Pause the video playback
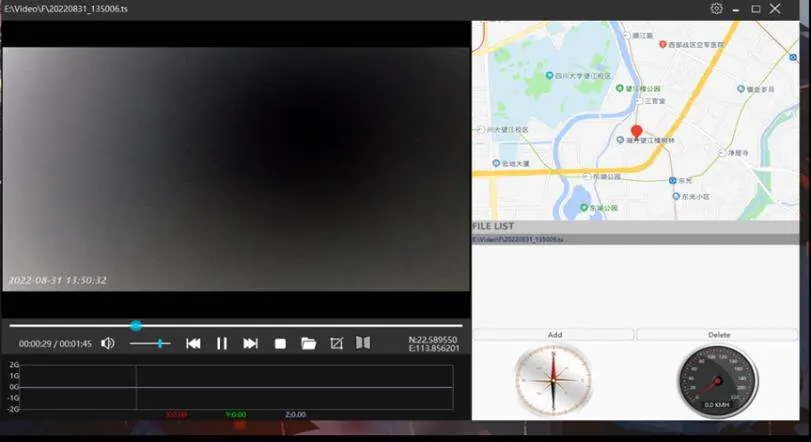Image resolution: width=811 pixels, height=442 pixels. 222,343
